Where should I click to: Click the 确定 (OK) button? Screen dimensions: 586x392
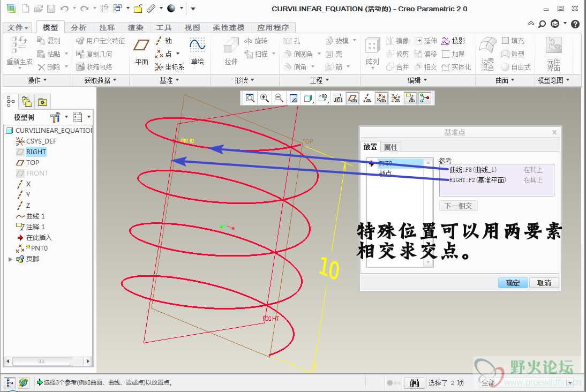point(513,283)
